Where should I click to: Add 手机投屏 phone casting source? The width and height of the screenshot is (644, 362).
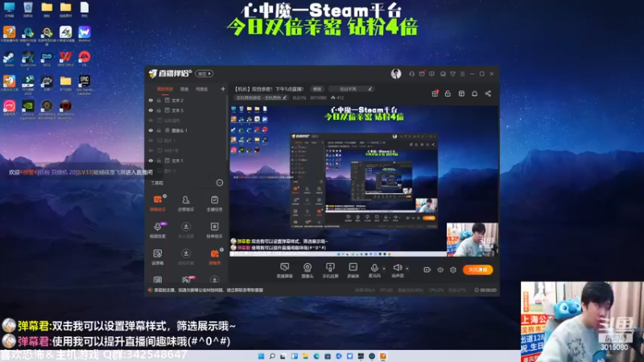click(x=330, y=270)
